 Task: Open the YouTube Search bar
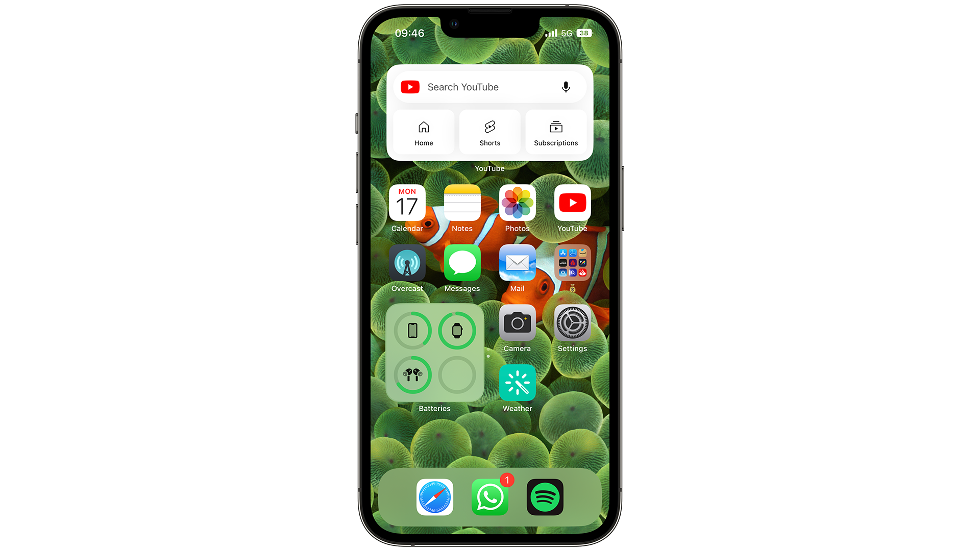pyautogui.click(x=489, y=86)
